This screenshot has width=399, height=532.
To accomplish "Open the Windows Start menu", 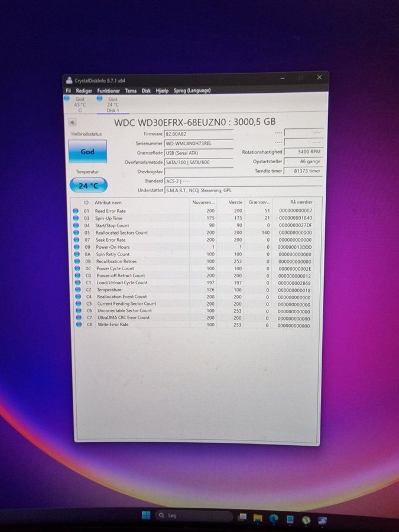I will (x=145, y=516).
